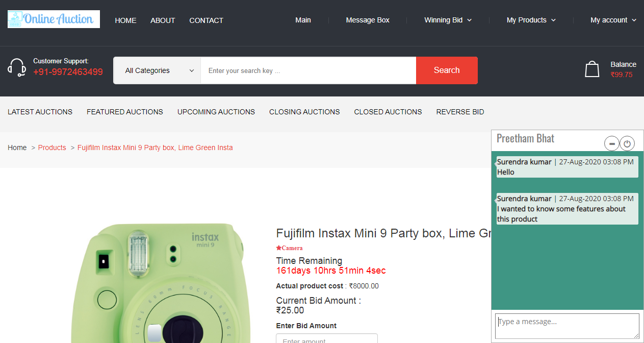Image resolution: width=644 pixels, height=343 pixels.
Task: Click the Products breadcrumb link
Action: [x=52, y=148]
